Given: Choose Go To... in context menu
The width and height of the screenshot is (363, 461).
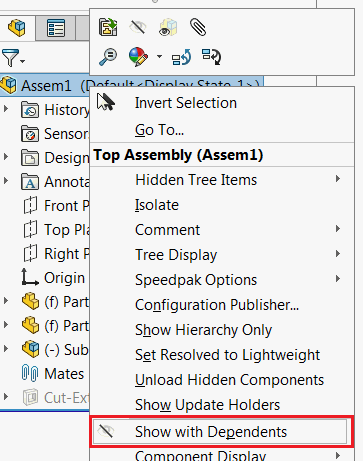Looking at the screenshot, I should (222, 130).
